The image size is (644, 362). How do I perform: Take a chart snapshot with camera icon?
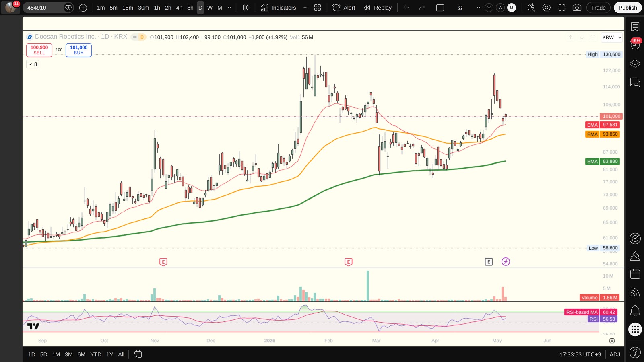point(577,8)
